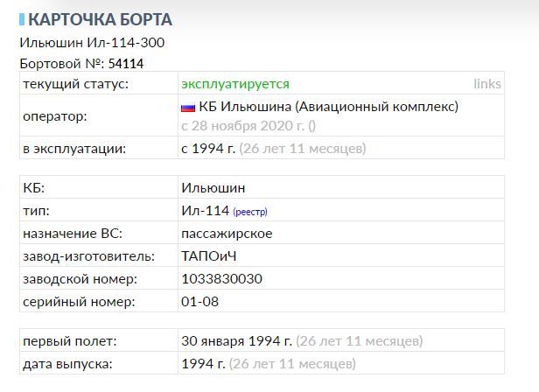
Task: Select the 'Ил-114' aircraft type value
Action: pyautogui.click(x=205, y=211)
